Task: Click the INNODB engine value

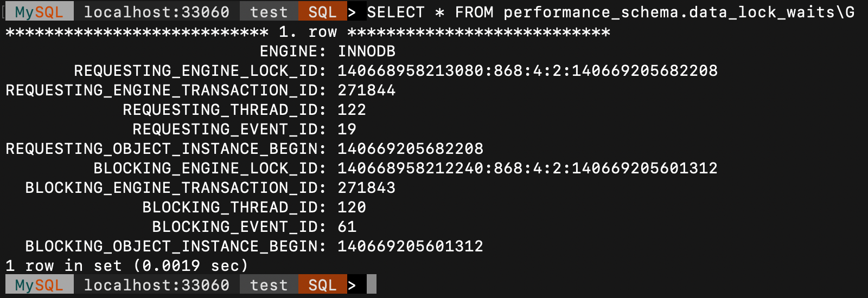Action: (x=366, y=51)
